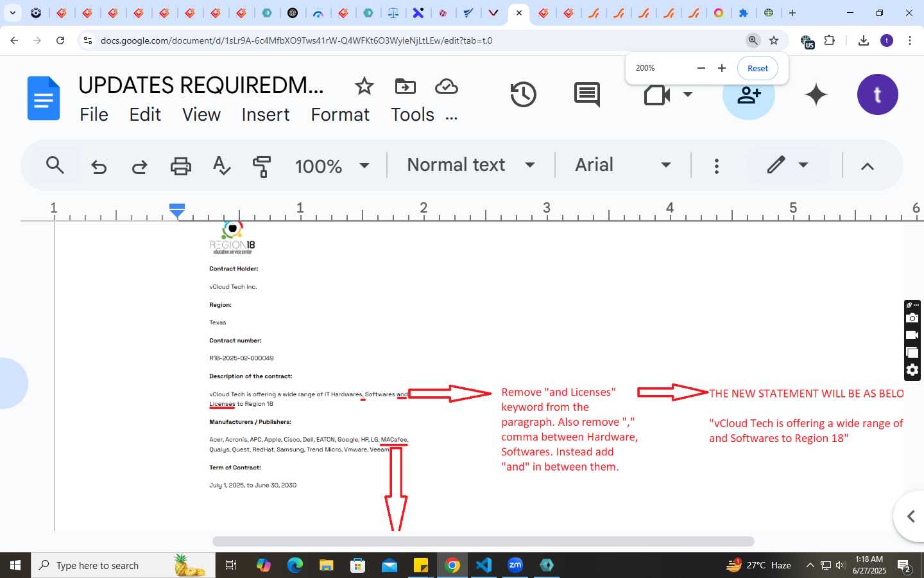Start a Google Meet call icon

[657, 95]
